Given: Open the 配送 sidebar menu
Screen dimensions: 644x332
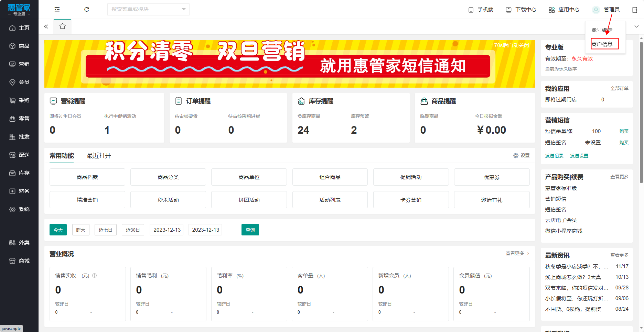Looking at the screenshot, I should pyautogui.click(x=19, y=155).
